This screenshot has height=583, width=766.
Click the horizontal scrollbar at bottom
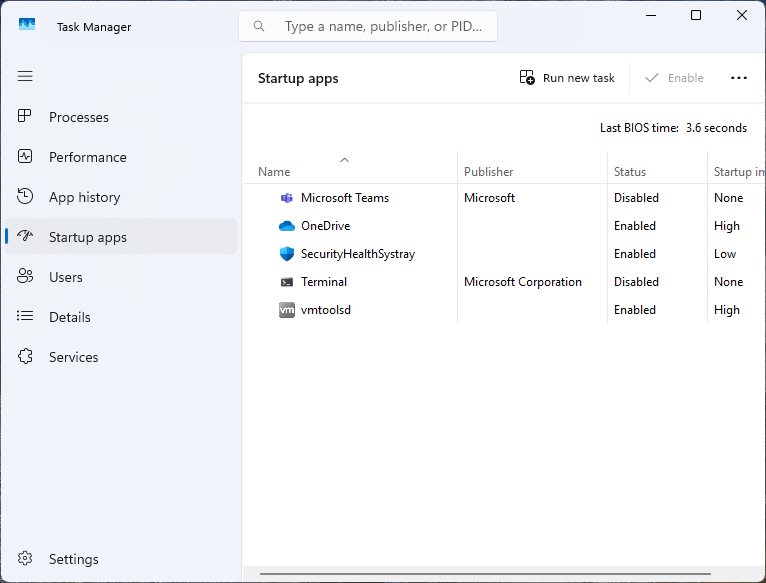[x=485, y=574]
